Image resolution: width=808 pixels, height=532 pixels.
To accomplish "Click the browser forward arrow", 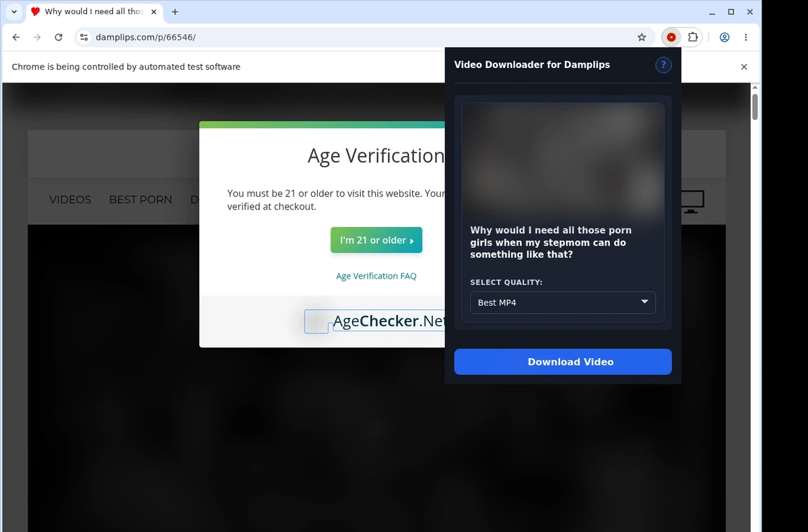I will [37, 38].
